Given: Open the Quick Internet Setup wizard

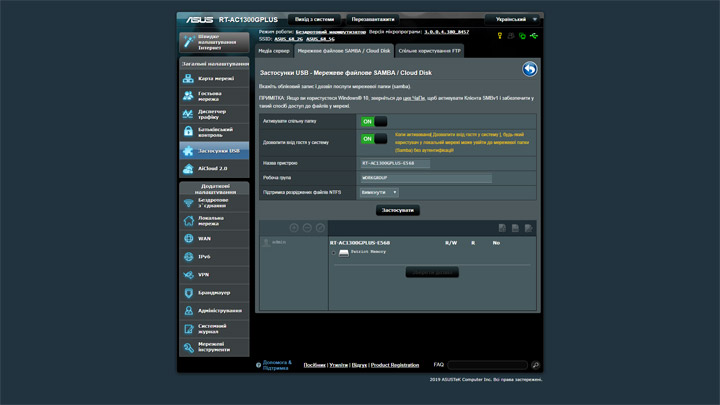Looking at the screenshot, I should [214, 42].
